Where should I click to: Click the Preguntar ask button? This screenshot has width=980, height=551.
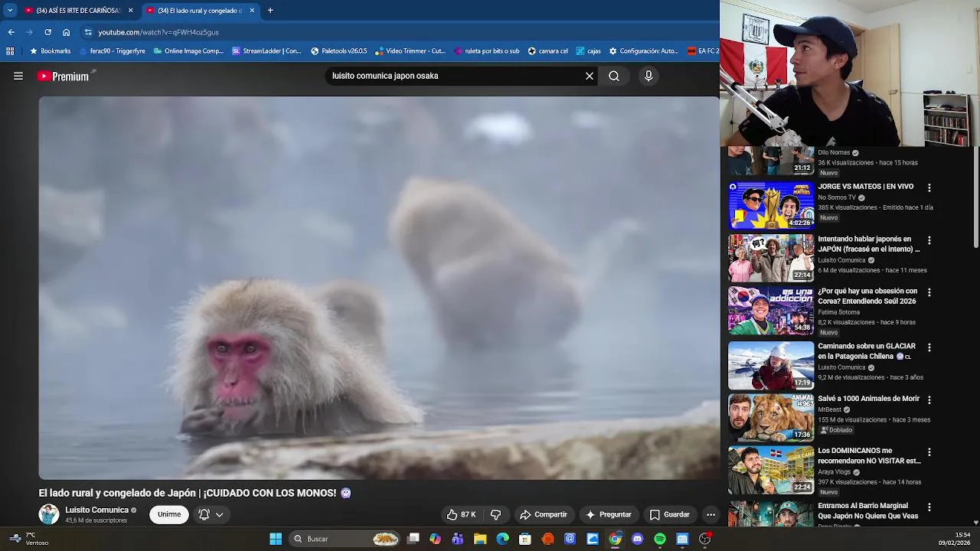pos(608,514)
